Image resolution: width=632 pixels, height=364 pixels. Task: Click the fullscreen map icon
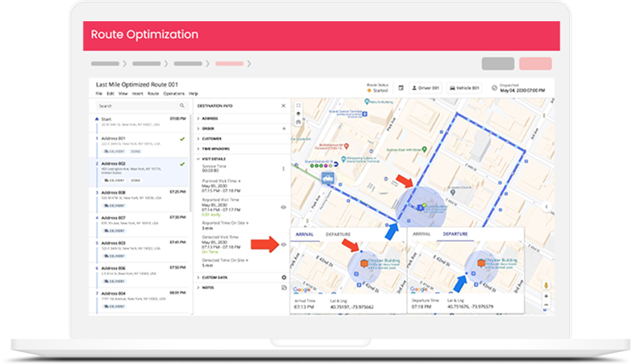click(x=298, y=105)
